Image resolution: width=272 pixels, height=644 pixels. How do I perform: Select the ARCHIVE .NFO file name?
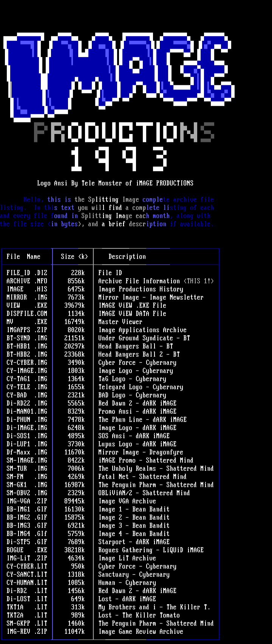(27, 281)
